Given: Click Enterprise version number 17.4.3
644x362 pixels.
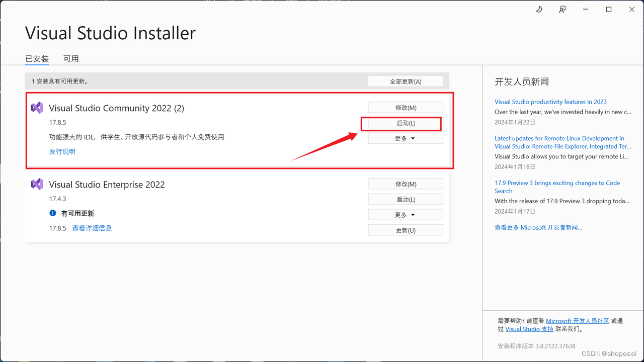Looking at the screenshot, I should 57,199.
